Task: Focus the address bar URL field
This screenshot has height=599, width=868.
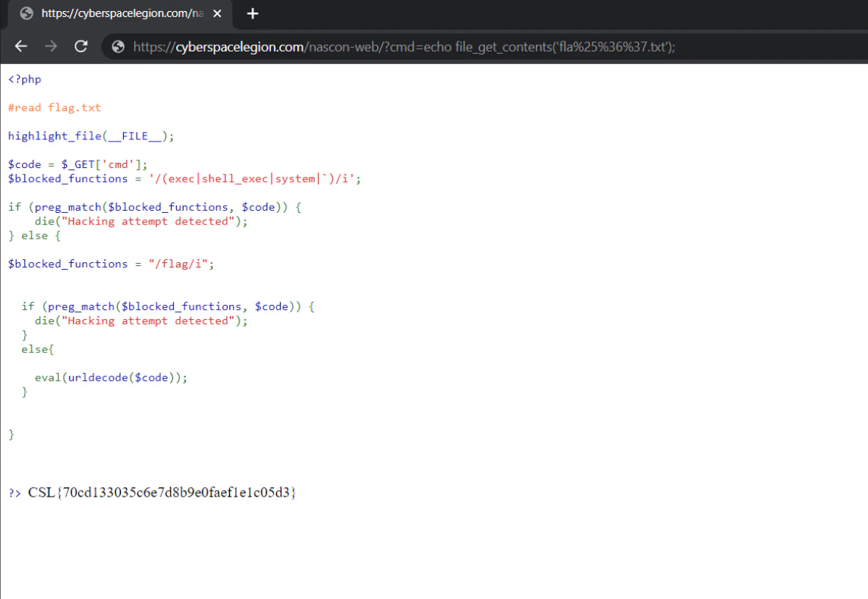Action: [442, 47]
